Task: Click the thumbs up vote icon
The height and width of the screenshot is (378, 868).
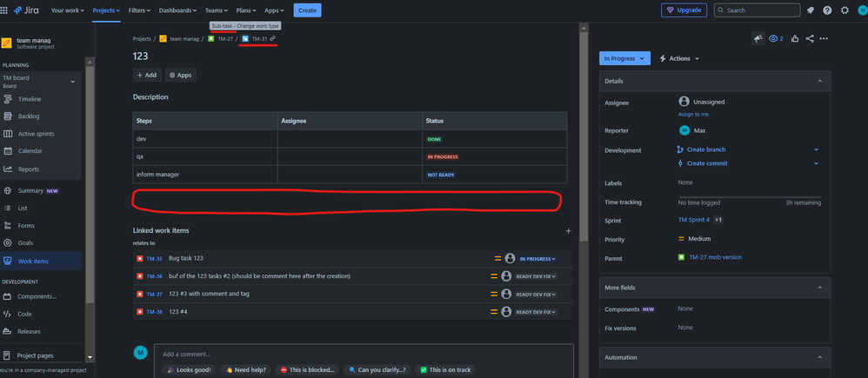Action: tap(795, 39)
